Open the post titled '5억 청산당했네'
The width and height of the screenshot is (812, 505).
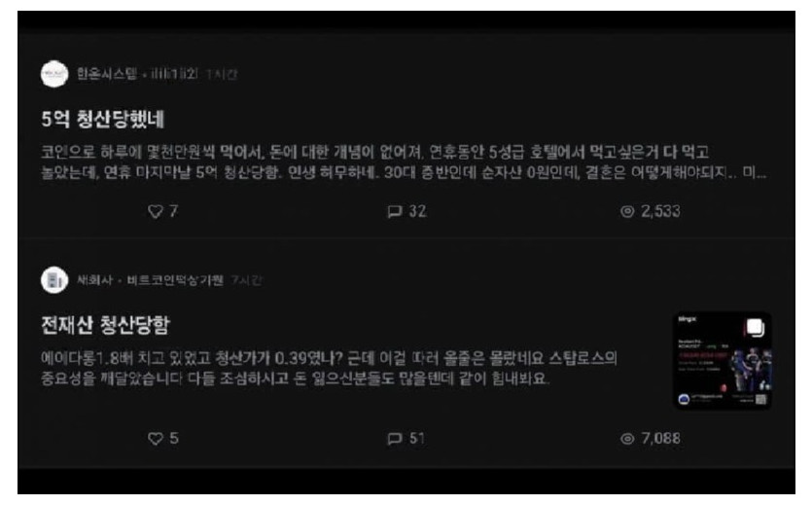102,119
